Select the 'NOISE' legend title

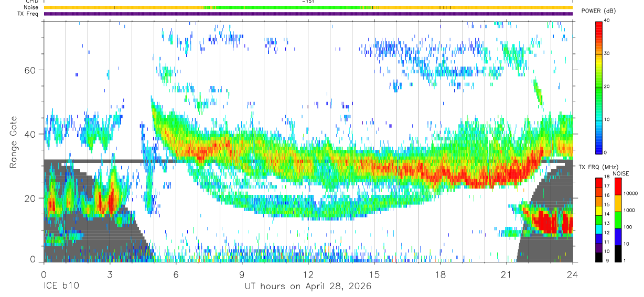tap(620, 173)
